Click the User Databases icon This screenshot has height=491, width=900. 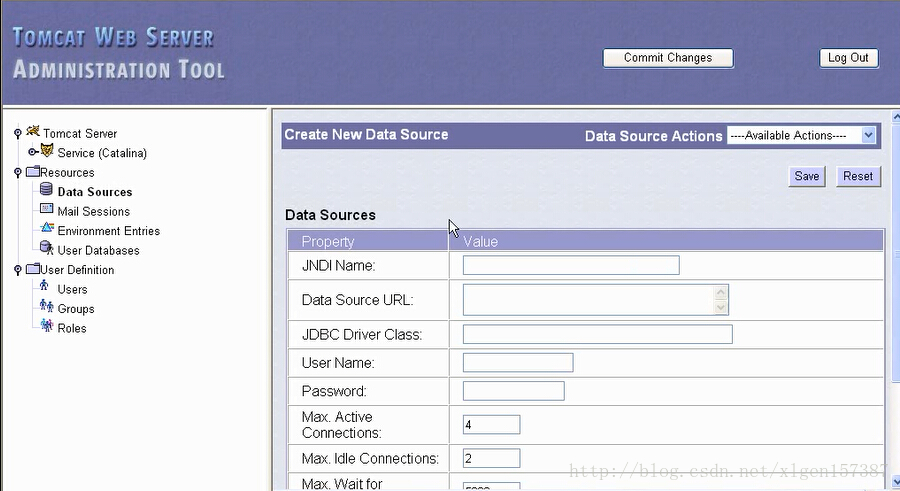46,249
